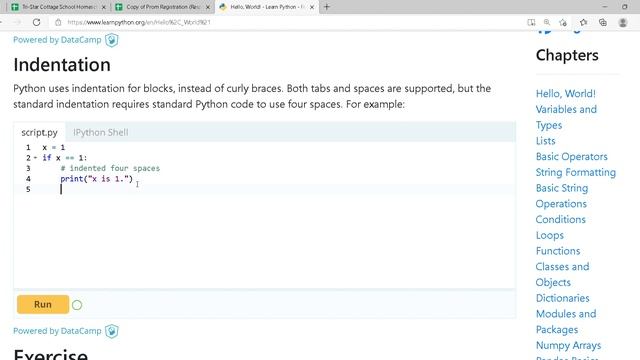Click the code line 'x = 1'

[53, 147]
